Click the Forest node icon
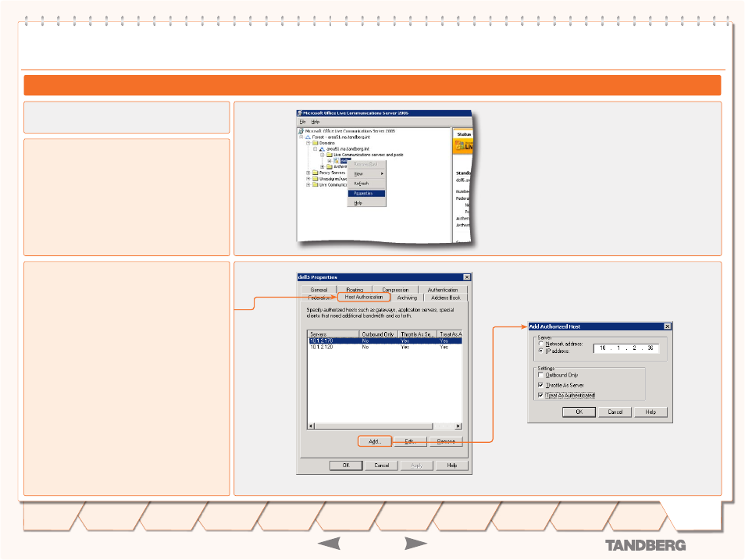745x560 pixels. 308,137
